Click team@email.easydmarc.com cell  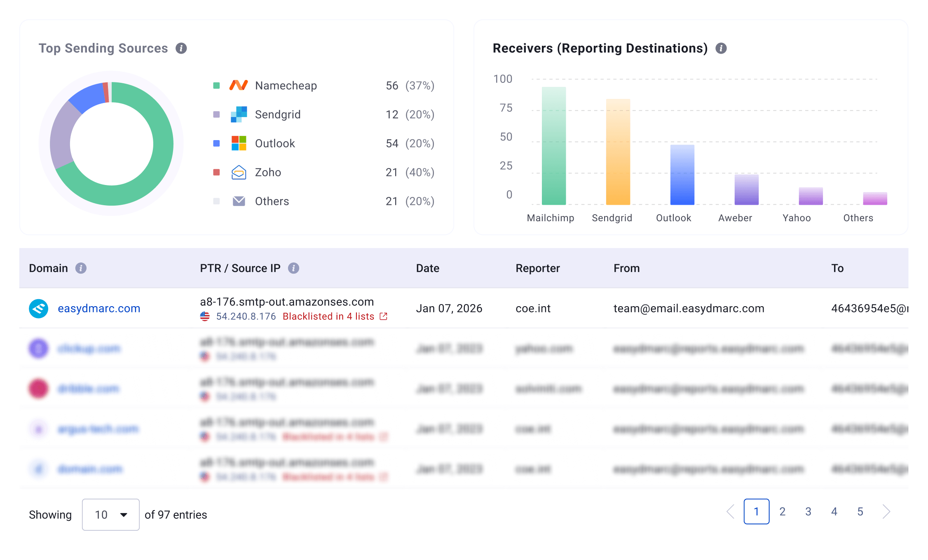pyautogui.click(x=689, y=309)
